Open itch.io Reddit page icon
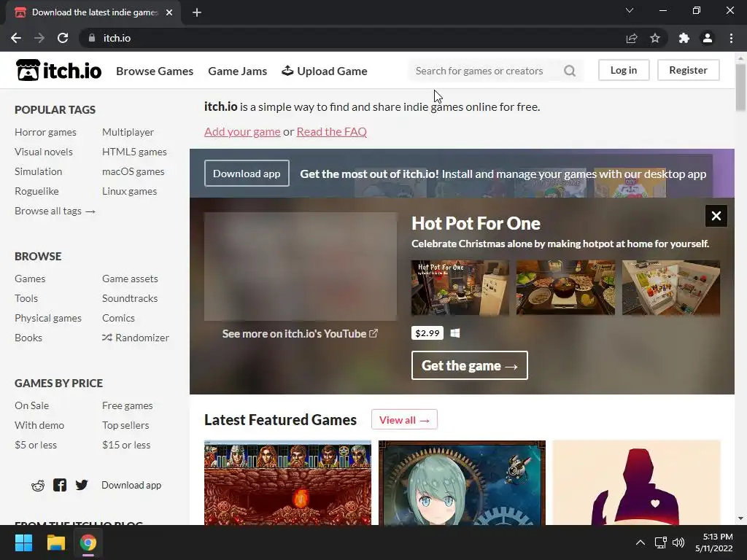This screenshot has width=747, height=560. coord(38,485)
